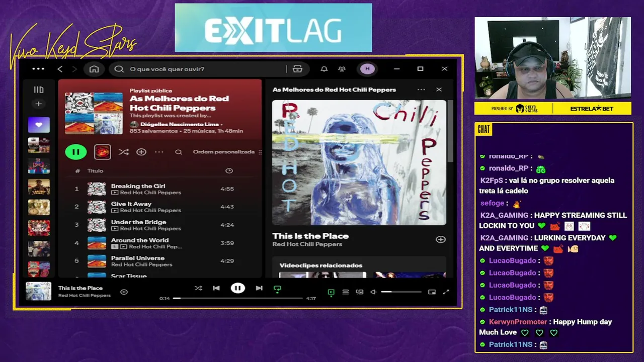The height and width of the screenshot is (362, 644).
Task: Open the Spotify Home page icon
Action: pyautogui.click(x=94, y=69)
